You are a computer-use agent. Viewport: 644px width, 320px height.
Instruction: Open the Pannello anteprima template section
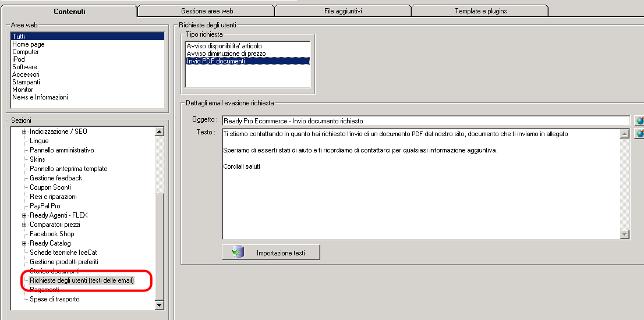pyautogui.click(x=69, y=169)
